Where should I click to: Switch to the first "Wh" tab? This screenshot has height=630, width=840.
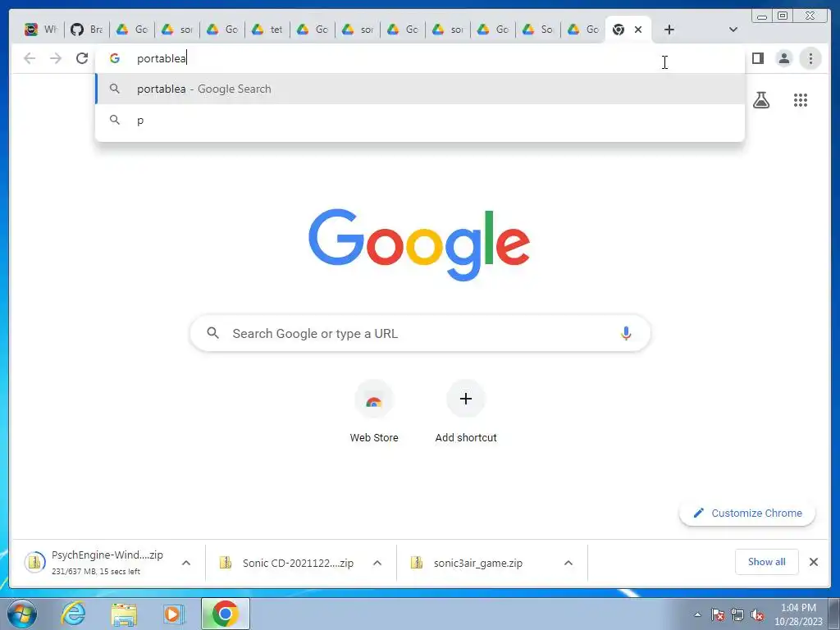click(x=41, y=30)
